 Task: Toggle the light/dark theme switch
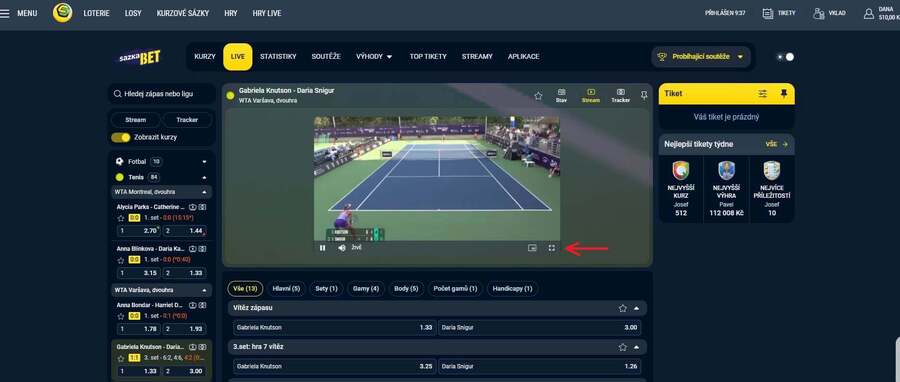tap(785, 57)
